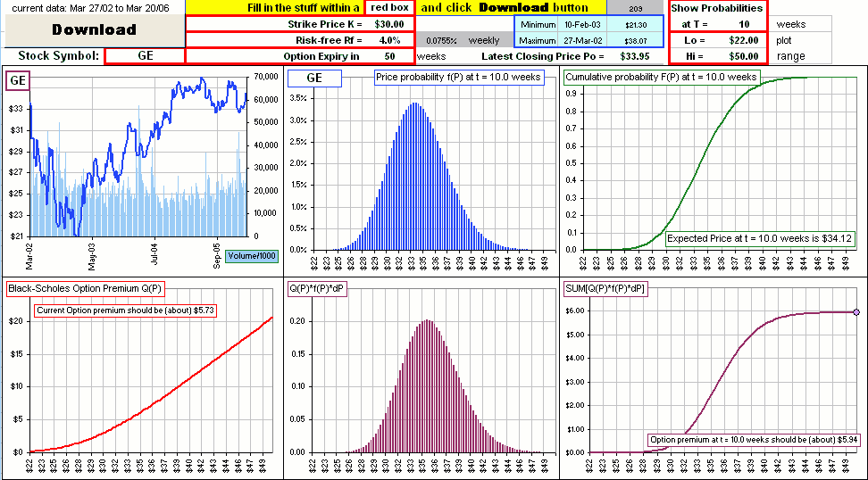Click the 0.20 axis label on the Q(P)*f(P)*dP chart
Image resolution: width=868 pixels, height=480 pixels.
[x=298, y=320]
